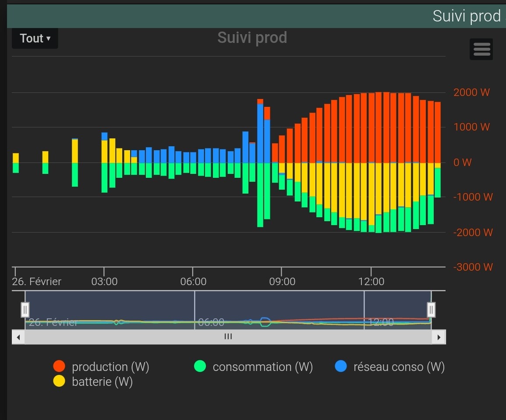Toggle consommation (W) series green dot

tap(200, 367)
